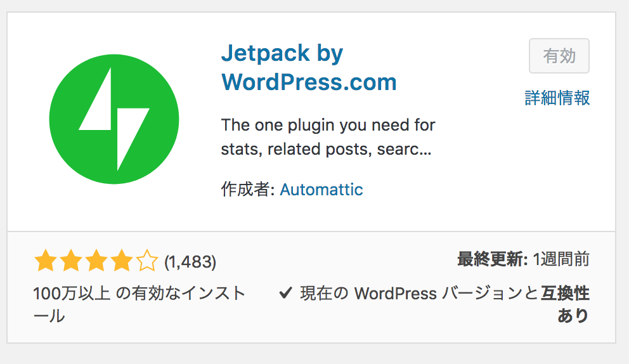Click the compatibility checkmark icon
This screenshot has width=629, height=364.
[x=285, y=293]
